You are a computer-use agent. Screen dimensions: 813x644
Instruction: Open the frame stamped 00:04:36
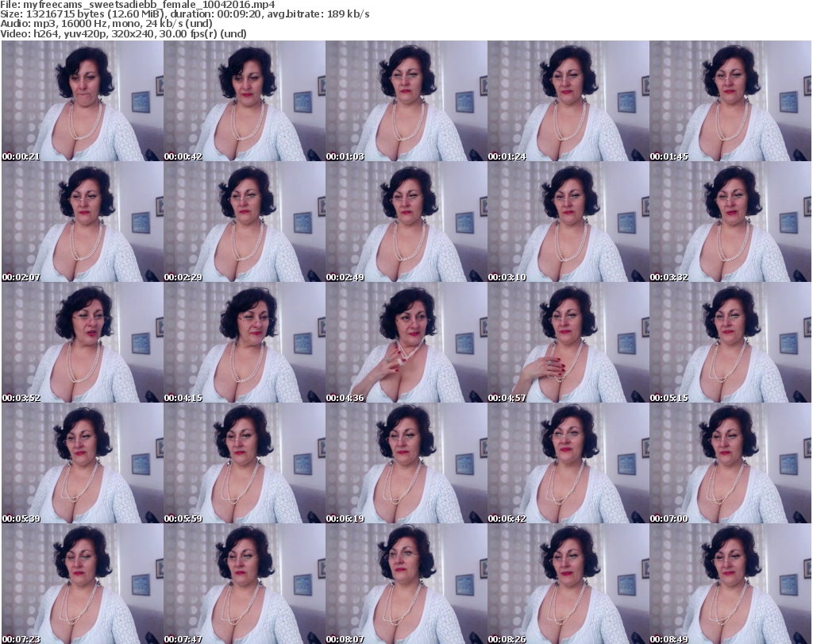click(x=406, y=343)
